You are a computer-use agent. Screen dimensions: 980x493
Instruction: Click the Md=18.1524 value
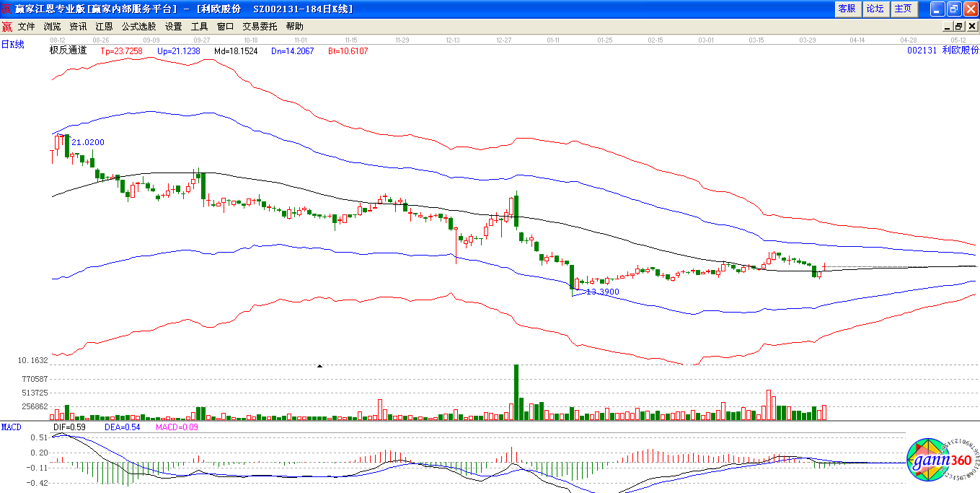236,51
